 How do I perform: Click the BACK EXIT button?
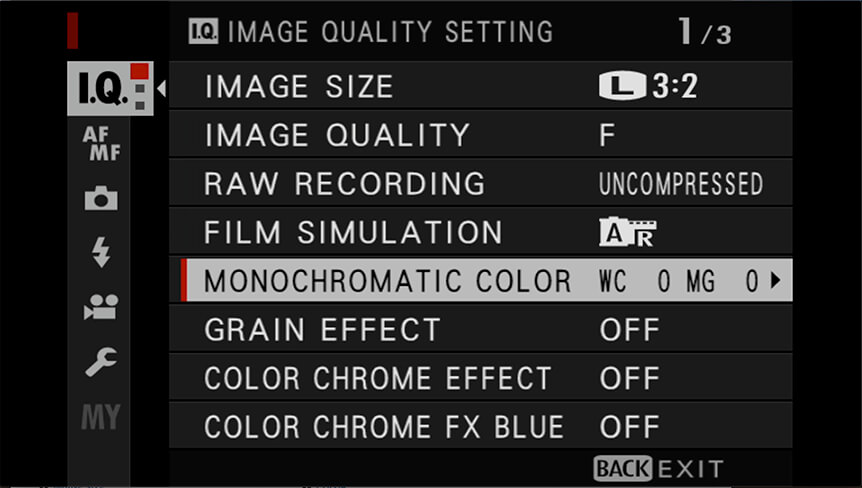658,469
